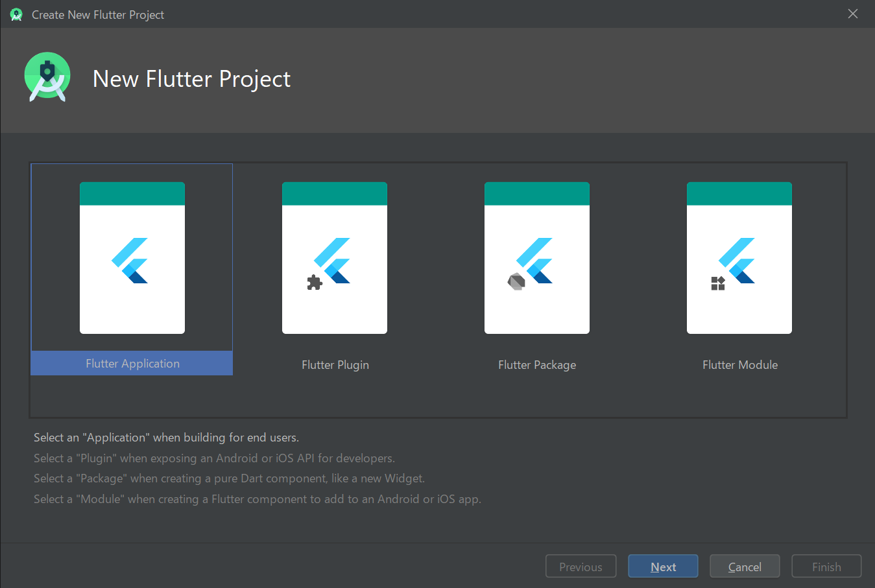Click the Flutter Plugin label text

[335, 364]
